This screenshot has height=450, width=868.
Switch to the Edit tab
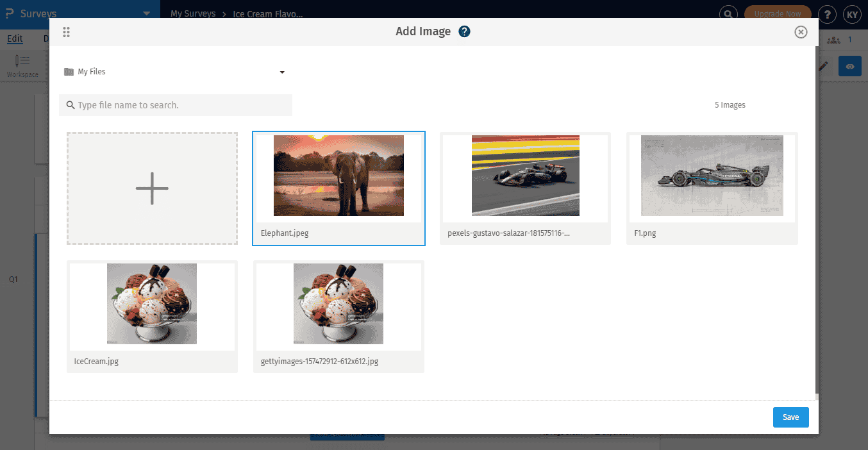[x=15, y=38]
